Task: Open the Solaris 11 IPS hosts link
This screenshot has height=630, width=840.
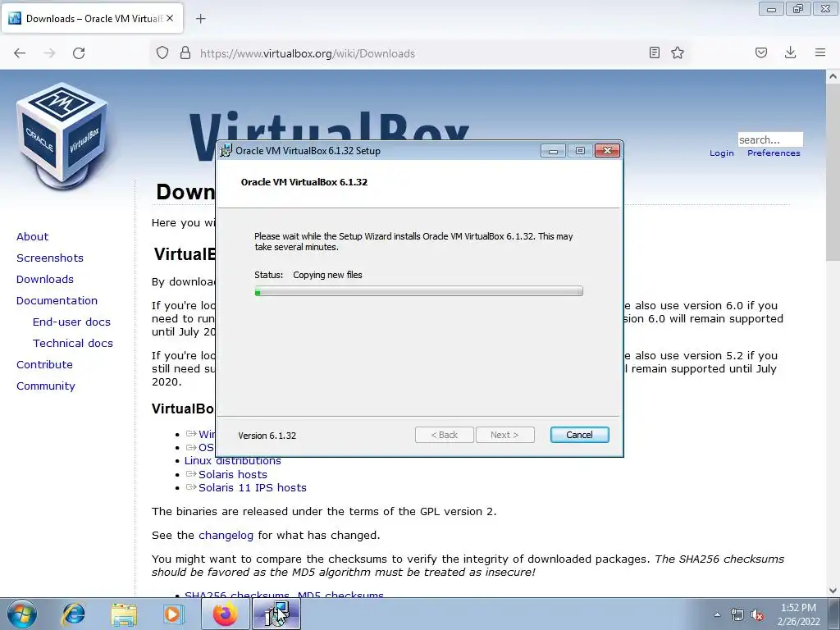Action: point(253,487)
